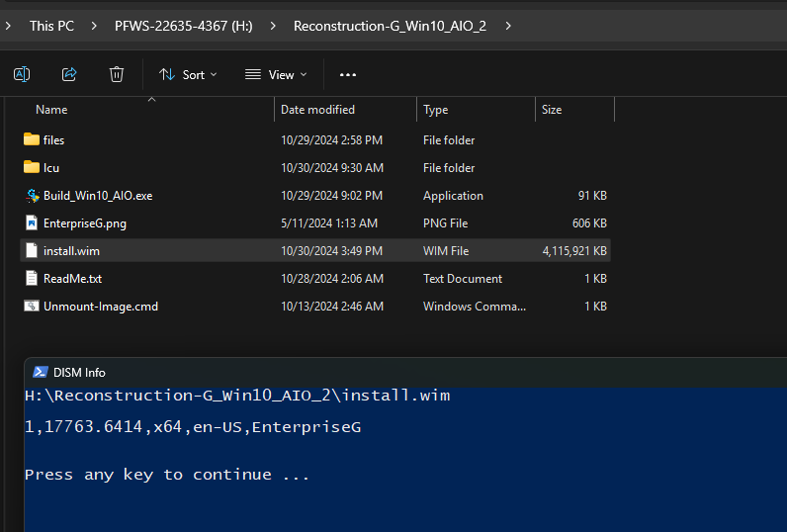This screenshot has height=532, width=787.
Task: Click This PC in the breadcrumb
Action: [x=51, y=26]
